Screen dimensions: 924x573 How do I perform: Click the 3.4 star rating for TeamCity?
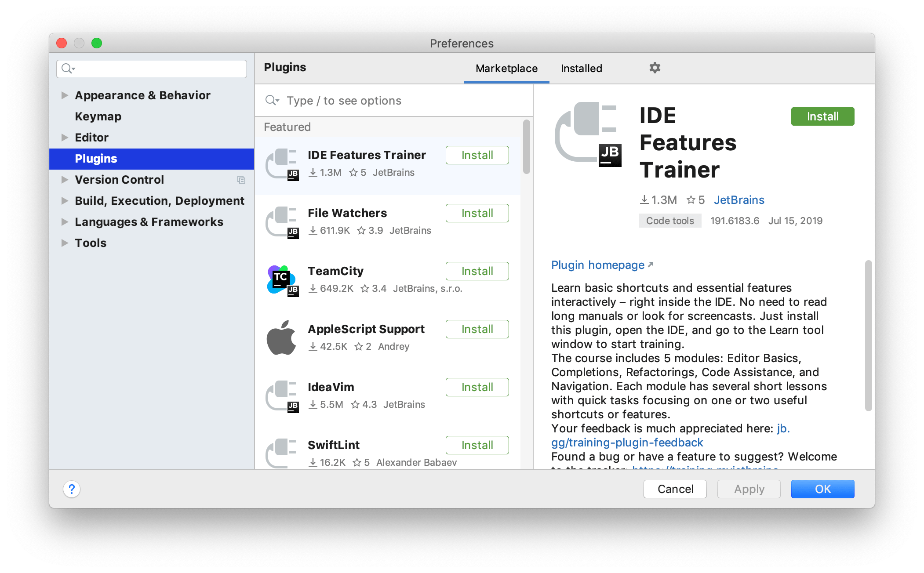pyautogui.click(x=374, y=288)
